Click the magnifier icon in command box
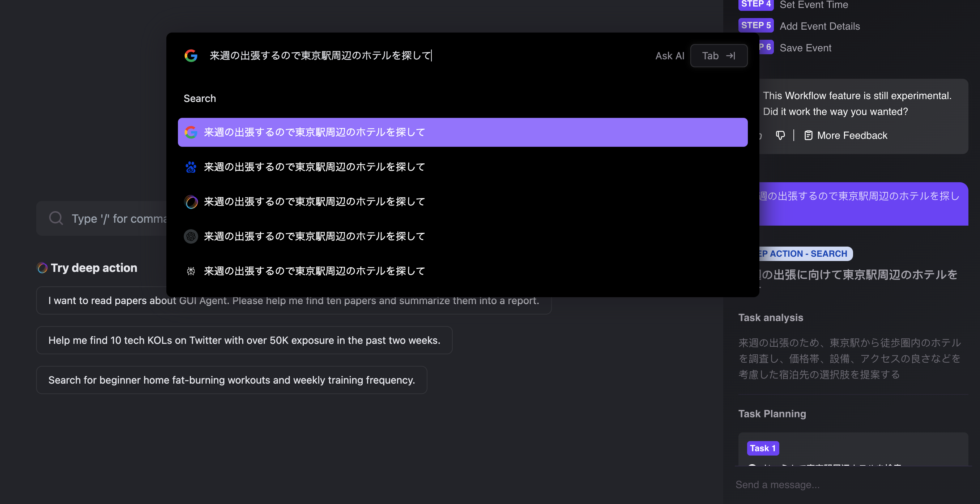 pos(56,218)
